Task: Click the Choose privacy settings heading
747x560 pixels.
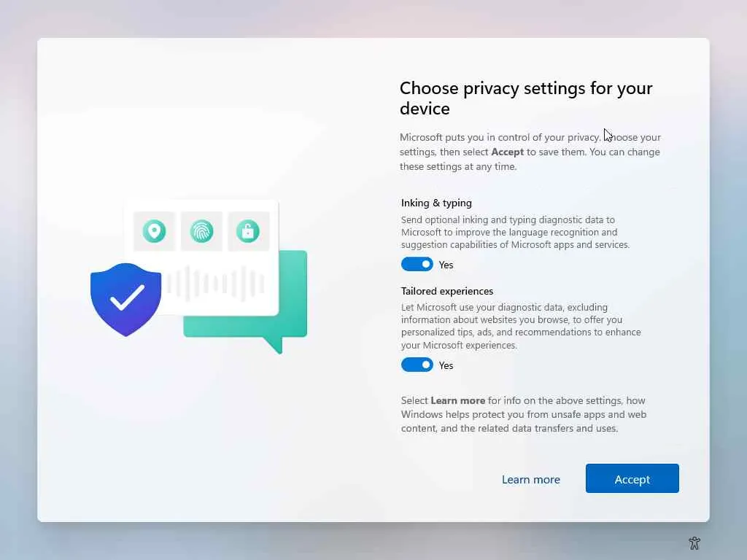Action: tap(526, 98)
